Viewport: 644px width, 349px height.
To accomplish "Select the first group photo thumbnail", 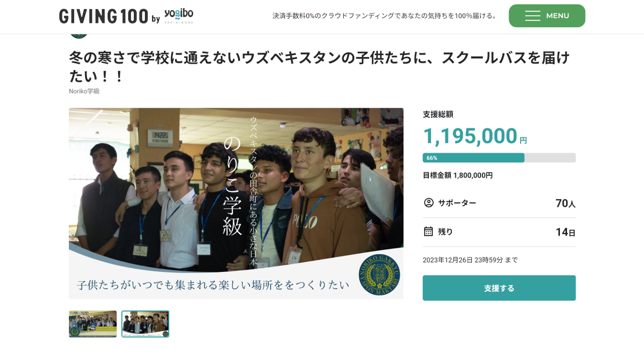I will tap(93, 324).
